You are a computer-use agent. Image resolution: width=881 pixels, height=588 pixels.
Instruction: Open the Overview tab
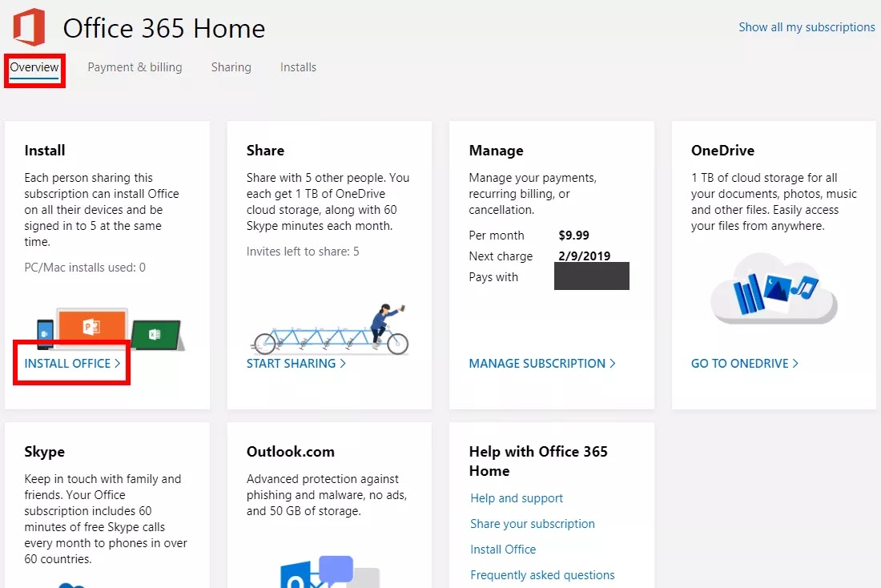(x=34, y=67)
